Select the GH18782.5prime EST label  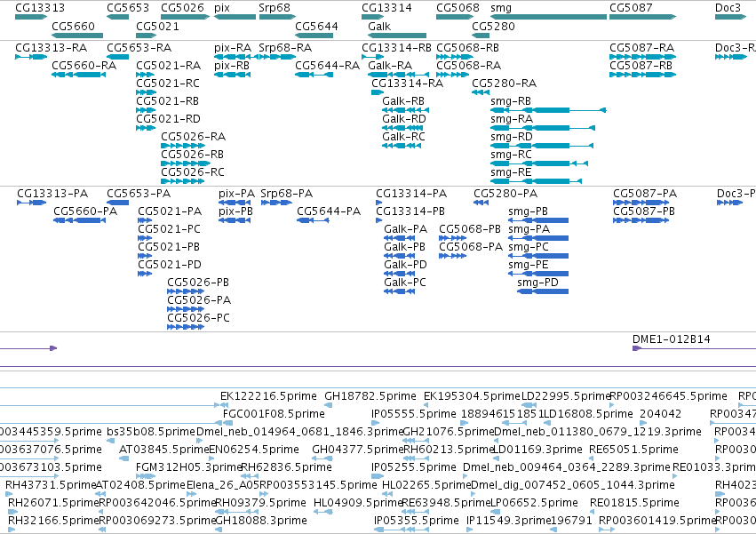coord(370,396)
